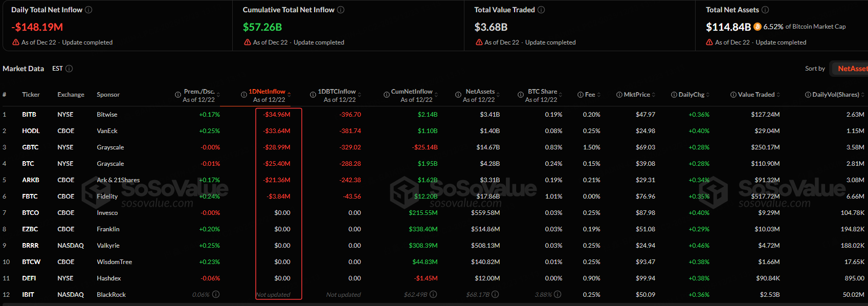Click info icon next to IBIT 0.06% premium
This screenshot has width=868, height=306.
(x=216, y=294)
